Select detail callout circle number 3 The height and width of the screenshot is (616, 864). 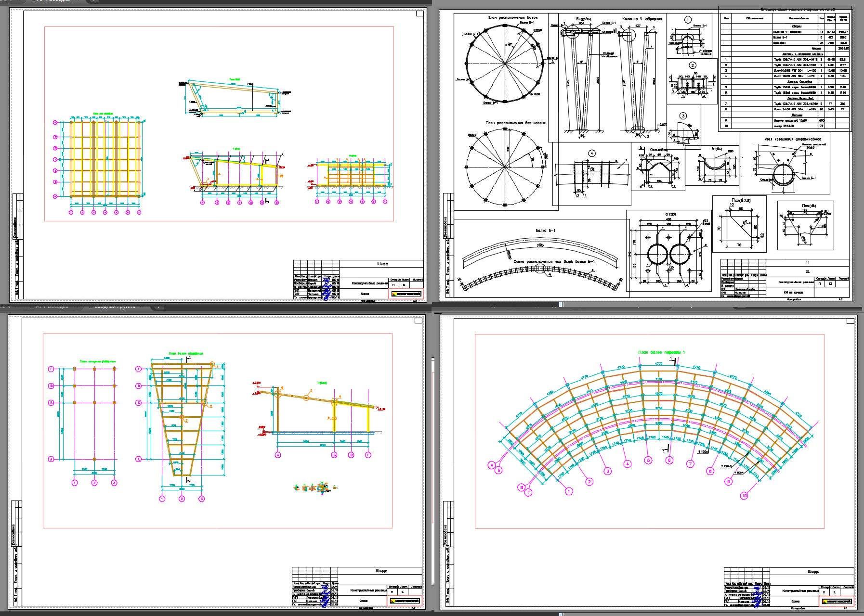683,116
